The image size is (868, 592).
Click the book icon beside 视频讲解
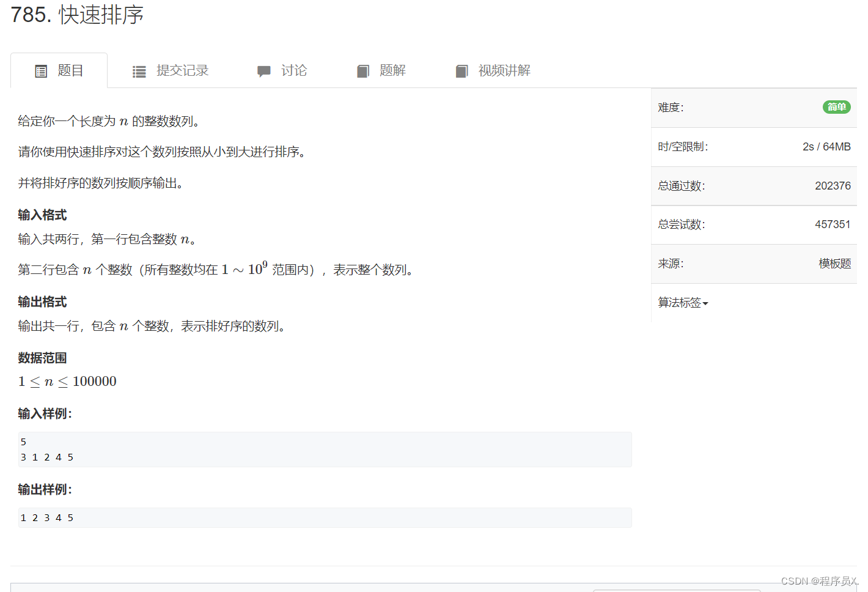pyautogui.click(x=462, y=70)
